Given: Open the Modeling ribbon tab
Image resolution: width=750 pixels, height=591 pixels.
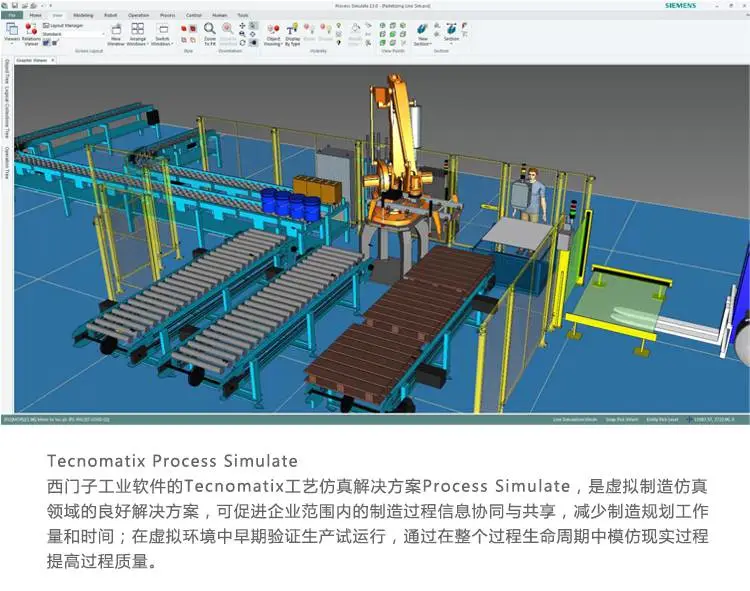Looking at the screenshot, I should click(83, 15).
